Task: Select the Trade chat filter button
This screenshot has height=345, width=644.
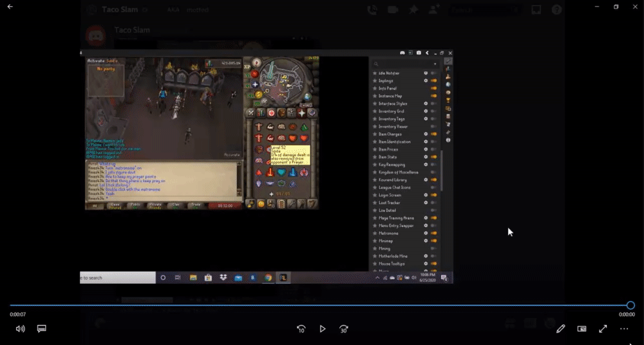Action: tap(196, 206)
